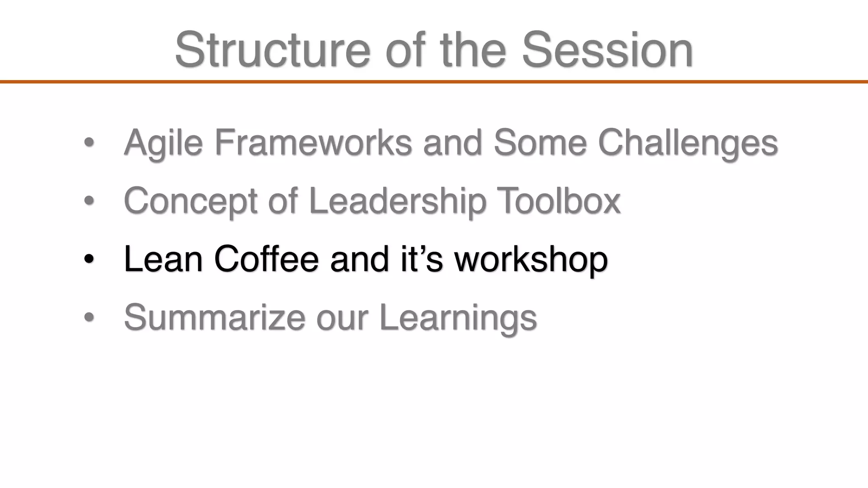Click the black bullet before 'Lean Coffee'
Image resolution: width=868 pixels, height=488 pixels.
(x=89, y=258)
